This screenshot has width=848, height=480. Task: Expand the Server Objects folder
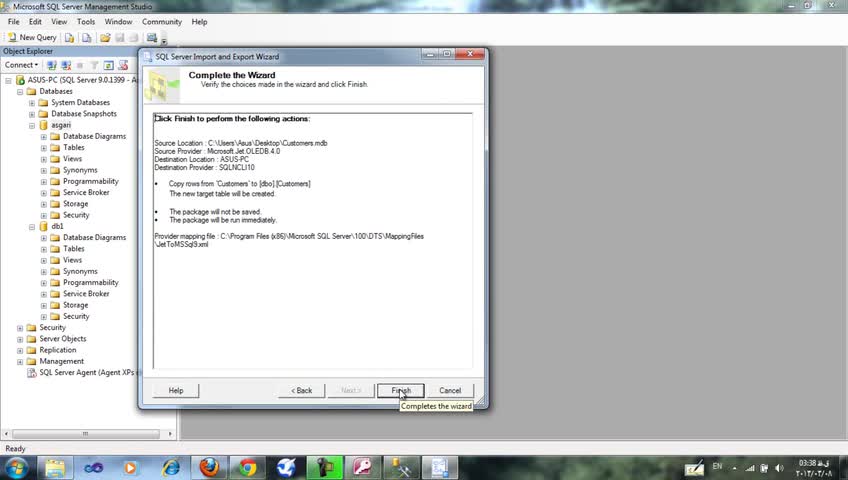[20, 339]
